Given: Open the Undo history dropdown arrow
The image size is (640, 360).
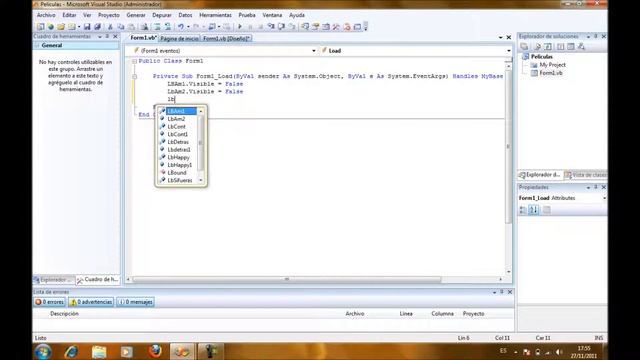Looking at the screenshot, I should [188, 27].
